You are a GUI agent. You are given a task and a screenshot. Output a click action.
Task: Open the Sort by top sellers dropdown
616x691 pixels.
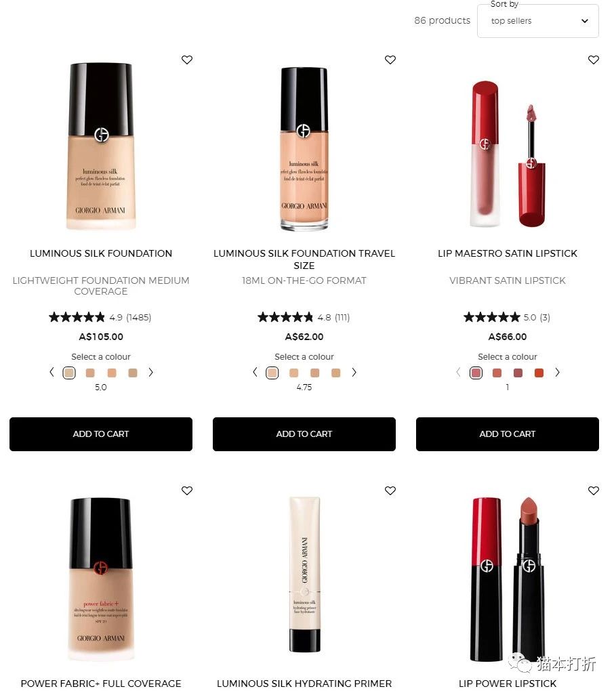[538, 21]
